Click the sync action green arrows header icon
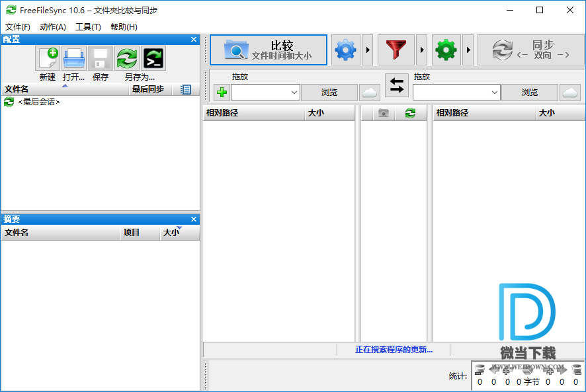This screenshot has height=392, width=586. (410, 113)
